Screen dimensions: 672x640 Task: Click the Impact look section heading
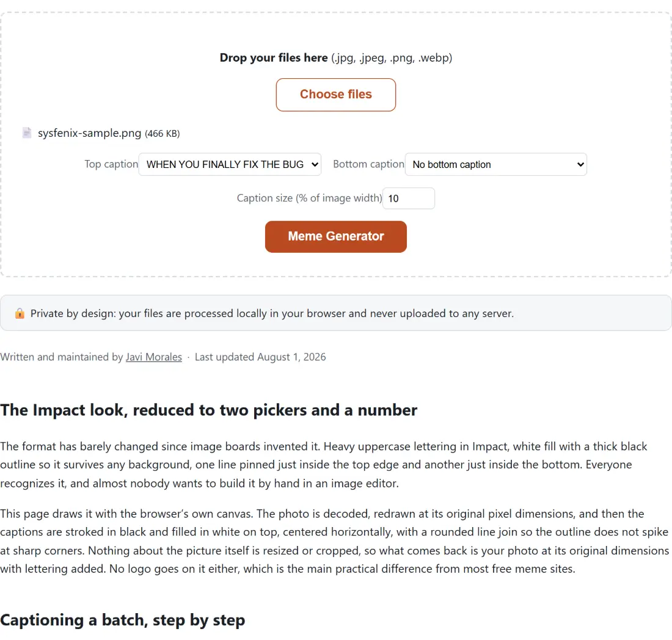pyautogui.click(x=209, y=410)
